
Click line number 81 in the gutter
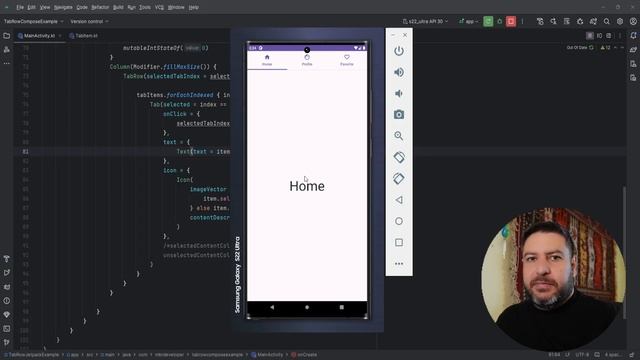26,151
